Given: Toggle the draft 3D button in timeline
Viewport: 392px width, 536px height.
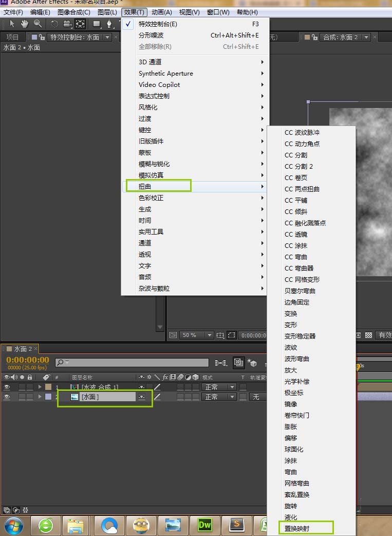Looking at the screenshot, I should (x=238, y=362).
